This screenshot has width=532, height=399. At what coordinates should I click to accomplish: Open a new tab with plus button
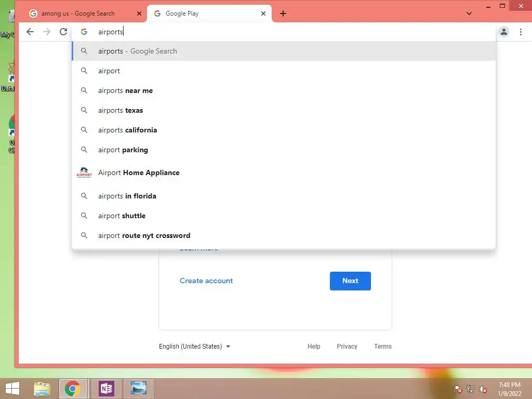coord(283,14)
